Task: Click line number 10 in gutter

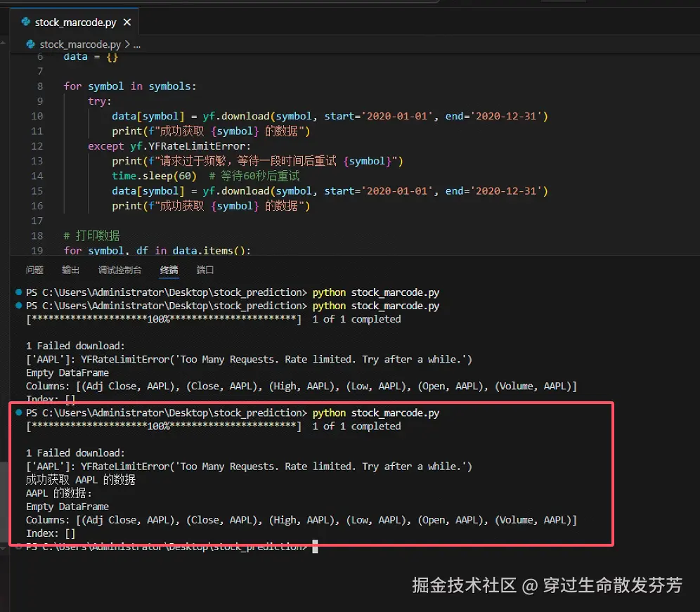Action: click(x=37, y=116)
